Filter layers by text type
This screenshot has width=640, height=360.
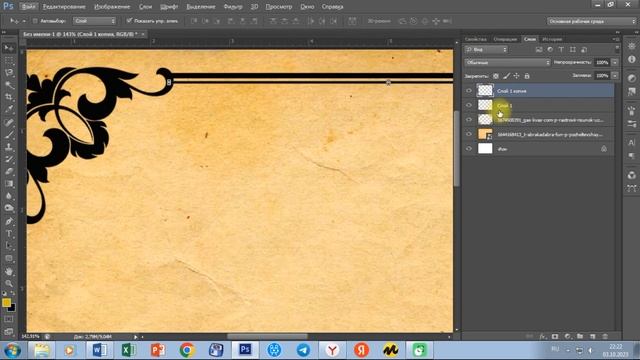pos(561,49)
